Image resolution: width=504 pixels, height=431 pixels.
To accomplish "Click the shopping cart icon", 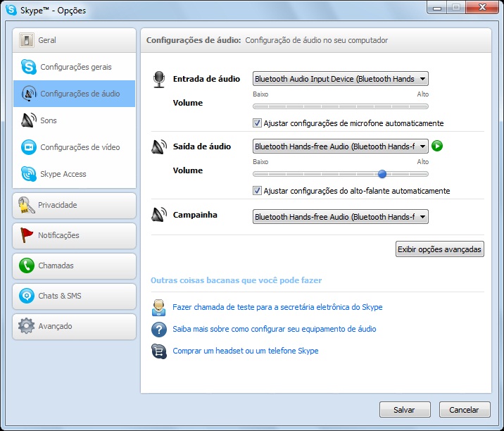I will (159, 351).
